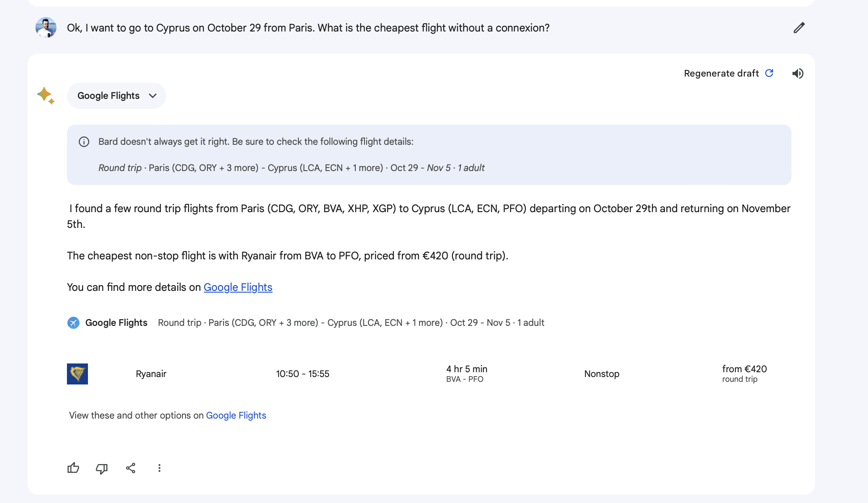Screen dimensions: 868x503
Task: Click the Regenerate draft button
Action: (x=729, y=73)
